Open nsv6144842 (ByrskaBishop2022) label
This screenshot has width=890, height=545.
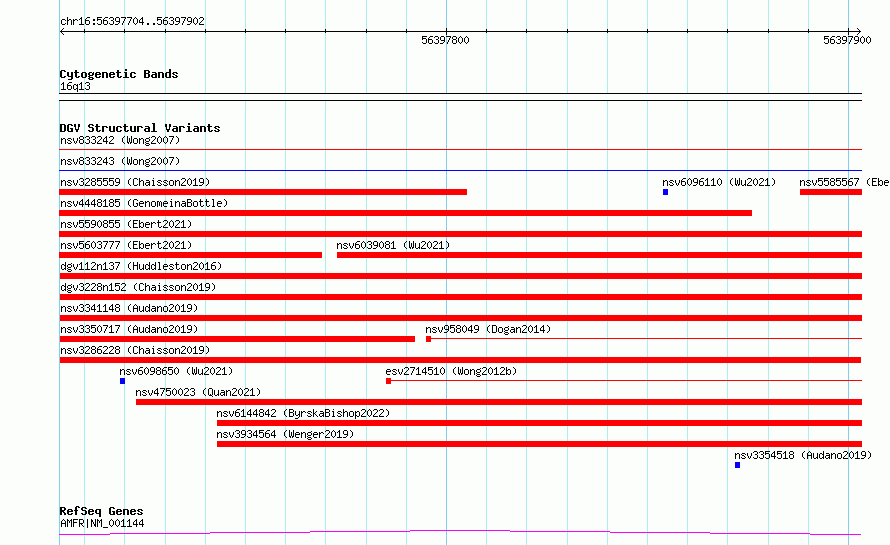pyautogui.click(x=303, y=413)
